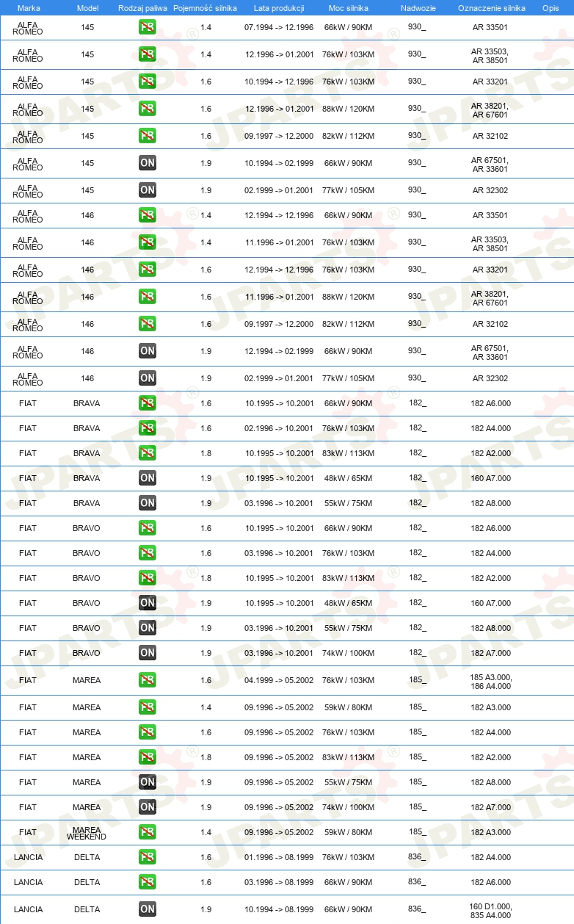
Task: Select the MAREA WEEKEND model cell
Action: coord(87,833)
